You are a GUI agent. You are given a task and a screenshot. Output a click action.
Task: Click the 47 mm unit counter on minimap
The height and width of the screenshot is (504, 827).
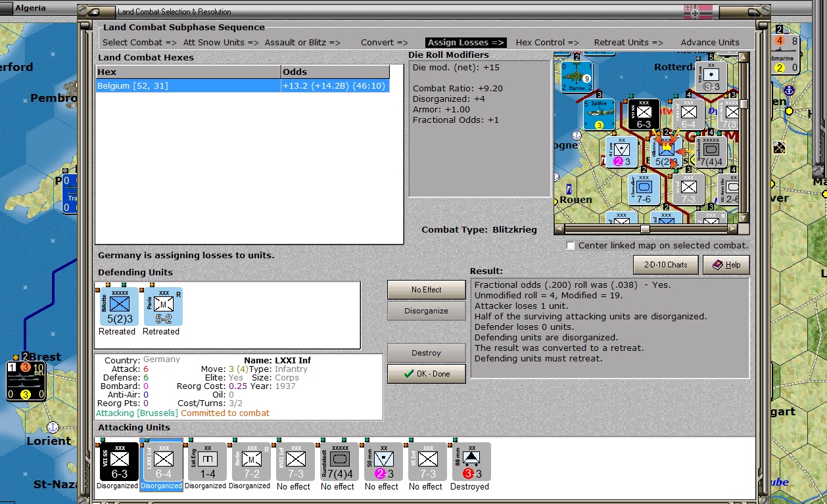coord(622,152)
